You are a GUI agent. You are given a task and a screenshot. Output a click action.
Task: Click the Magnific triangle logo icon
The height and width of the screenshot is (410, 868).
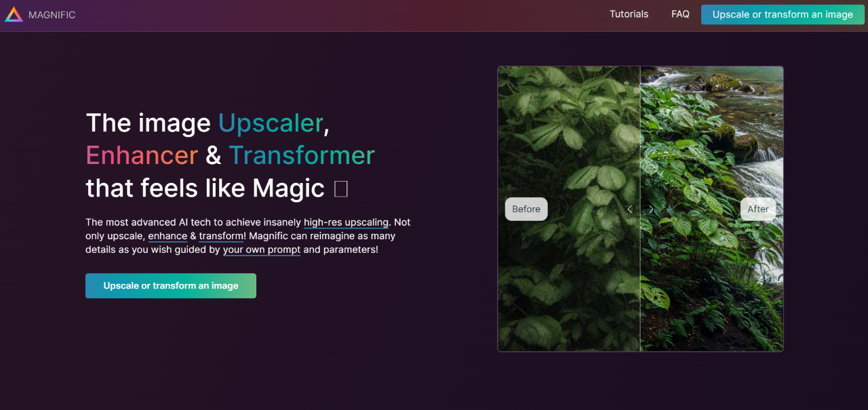click(x=12, y=14)
